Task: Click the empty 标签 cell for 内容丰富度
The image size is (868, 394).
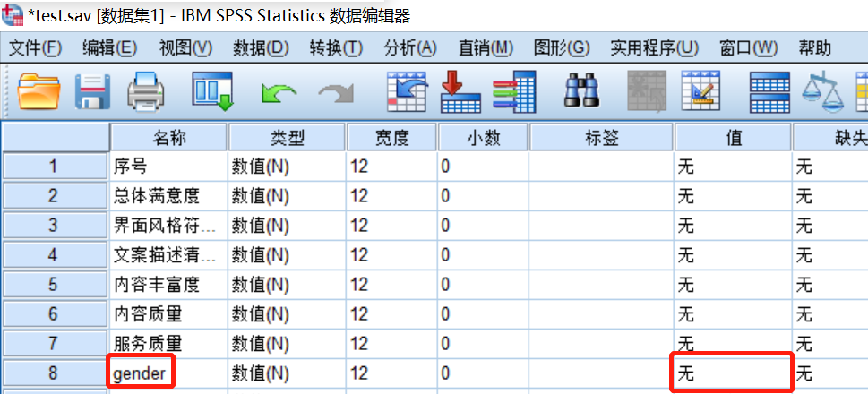Action: (x=602, y=285)
